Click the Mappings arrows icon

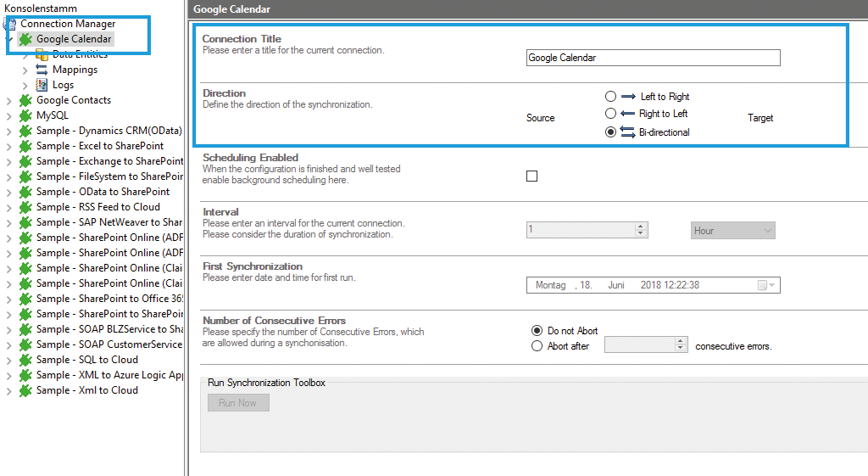tap(42, 70)
